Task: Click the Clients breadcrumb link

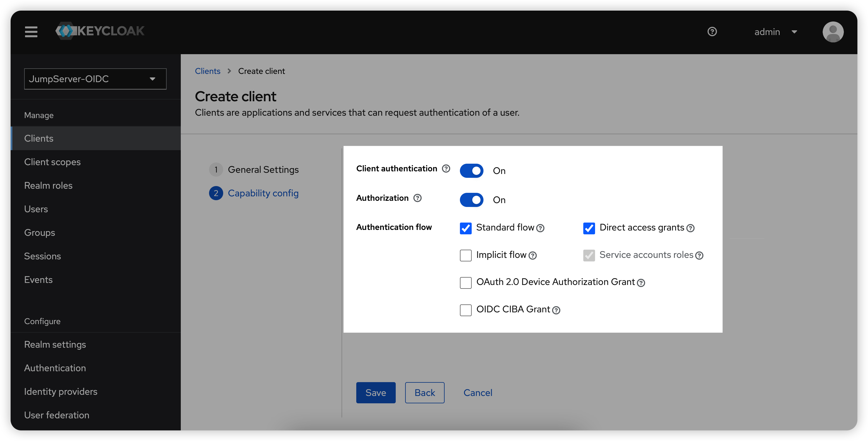Action: pyautogui.click(x=207, y=71)
